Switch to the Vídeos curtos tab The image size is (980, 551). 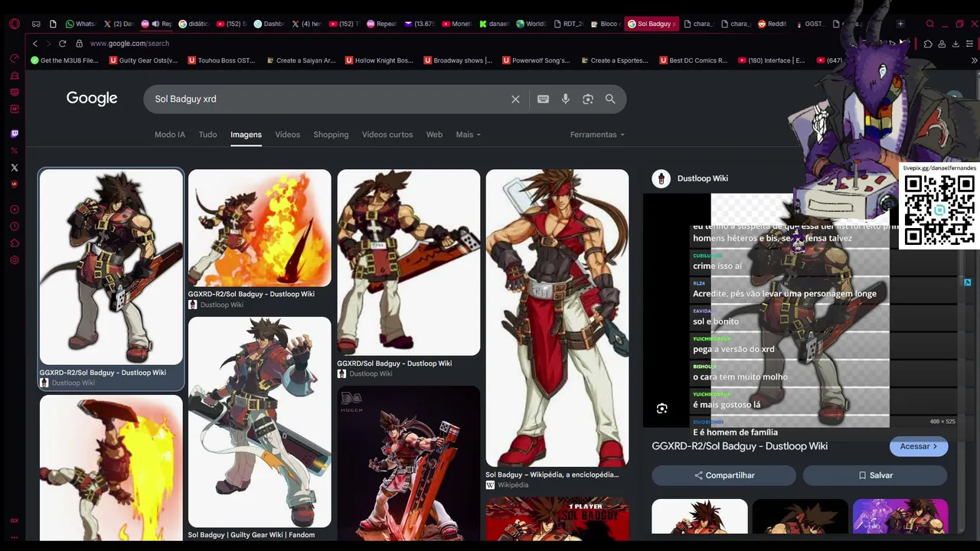click(387, 135)
